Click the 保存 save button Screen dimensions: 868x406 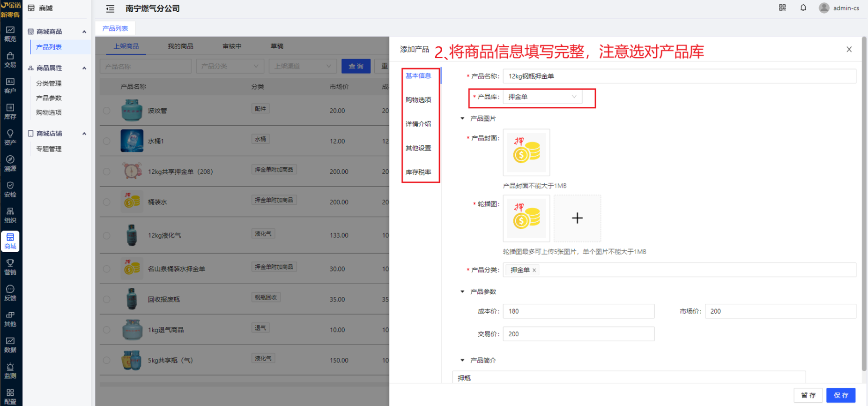click(x=841, y=395)
